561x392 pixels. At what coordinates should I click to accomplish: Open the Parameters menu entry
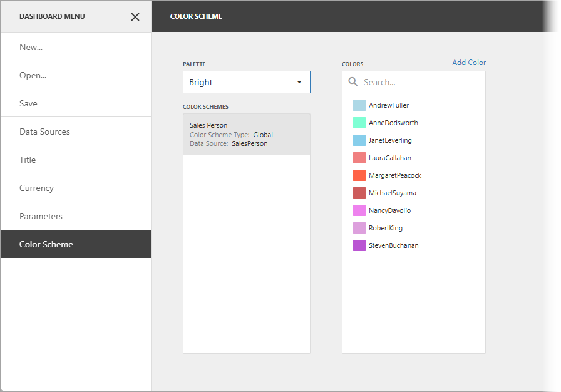(76, 216)
